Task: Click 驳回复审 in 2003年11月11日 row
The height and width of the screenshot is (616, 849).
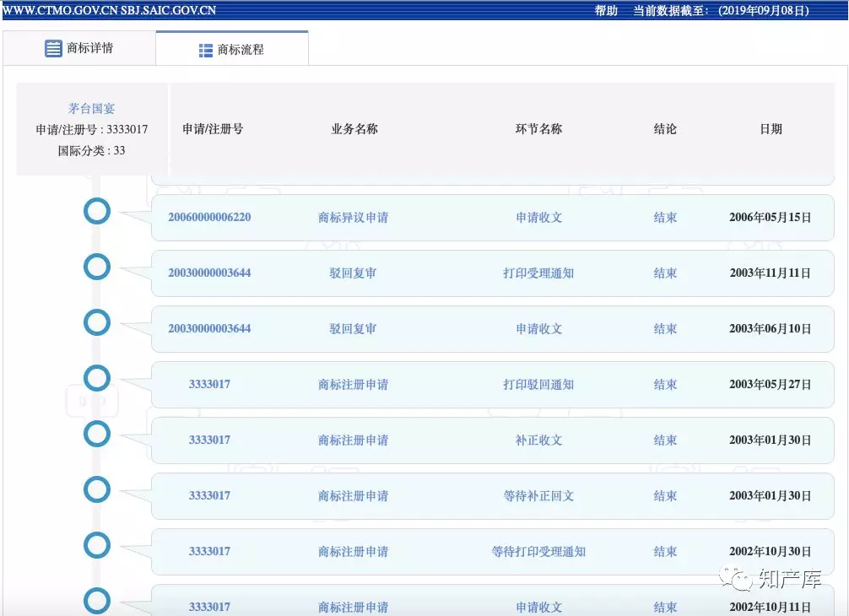Action: 353,273
